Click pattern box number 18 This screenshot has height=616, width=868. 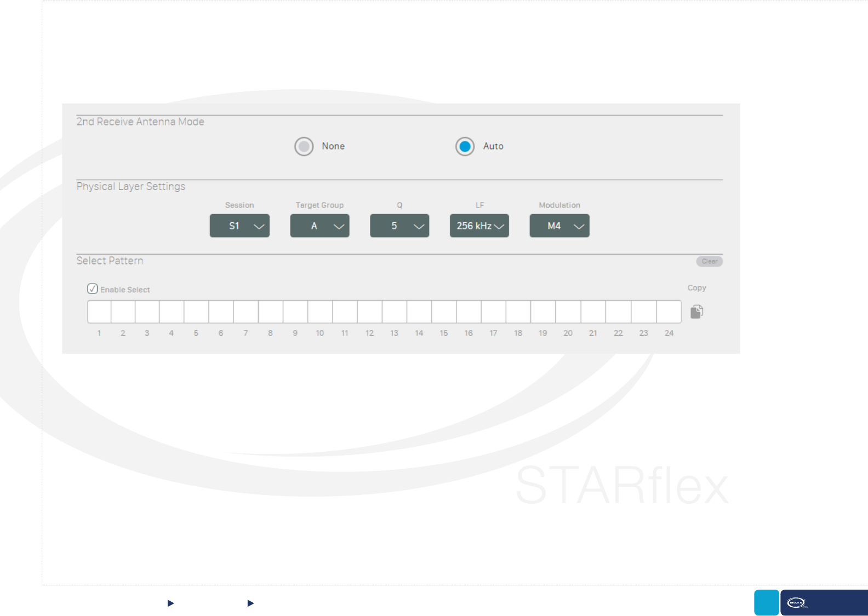coord(518,312)
